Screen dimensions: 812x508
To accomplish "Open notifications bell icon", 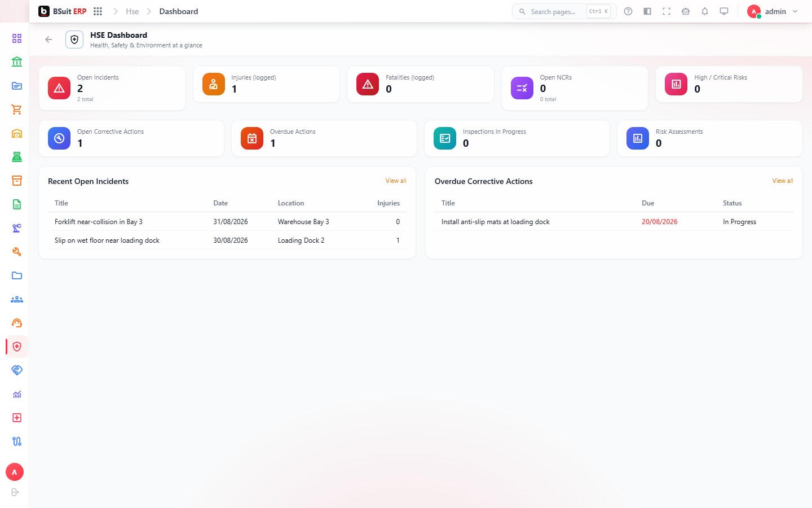I will (x=705, y=11).
